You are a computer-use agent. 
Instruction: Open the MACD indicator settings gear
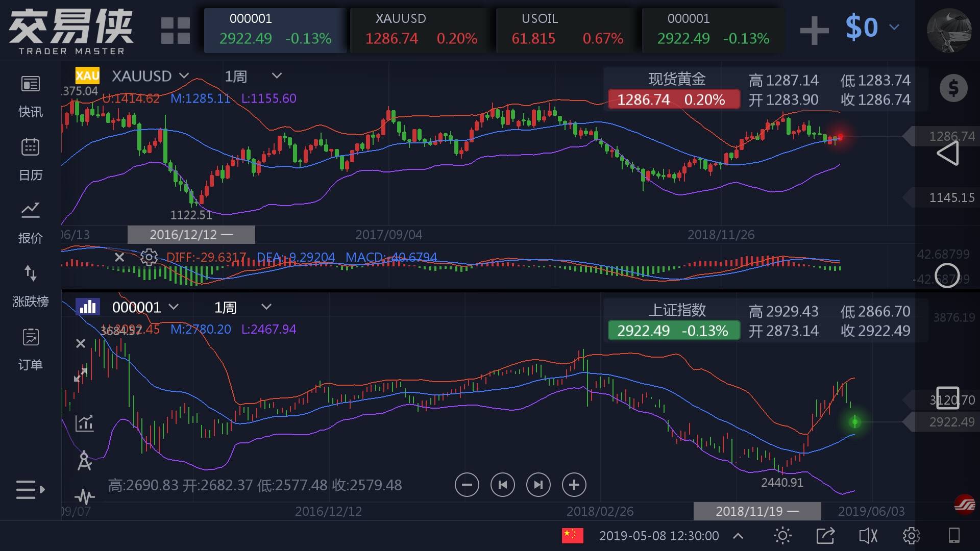pos(149,257)
